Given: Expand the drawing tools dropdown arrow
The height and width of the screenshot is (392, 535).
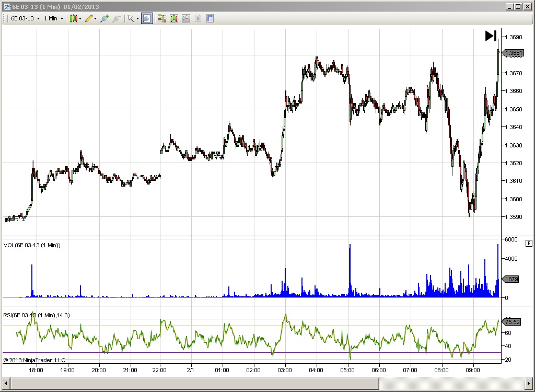Looking at the screenshot, I should (x=95, y=18).
